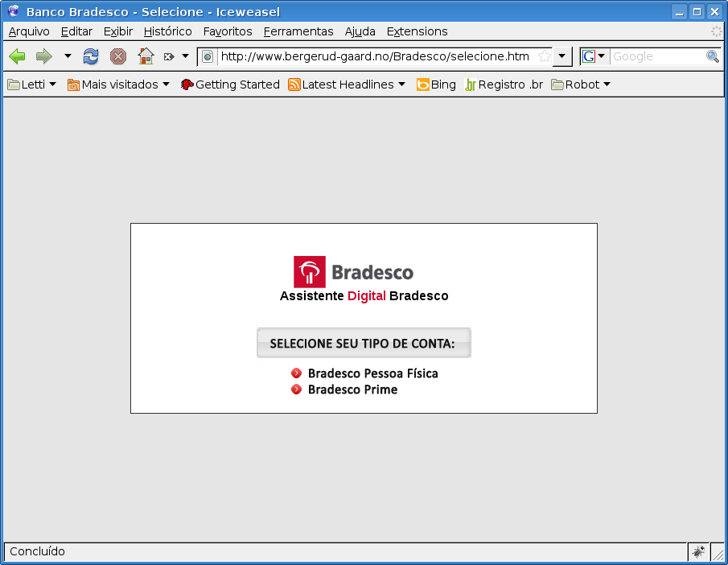Screen dimensions: 728x565
Task: Open the Editar menu
Action: point(76,31)
